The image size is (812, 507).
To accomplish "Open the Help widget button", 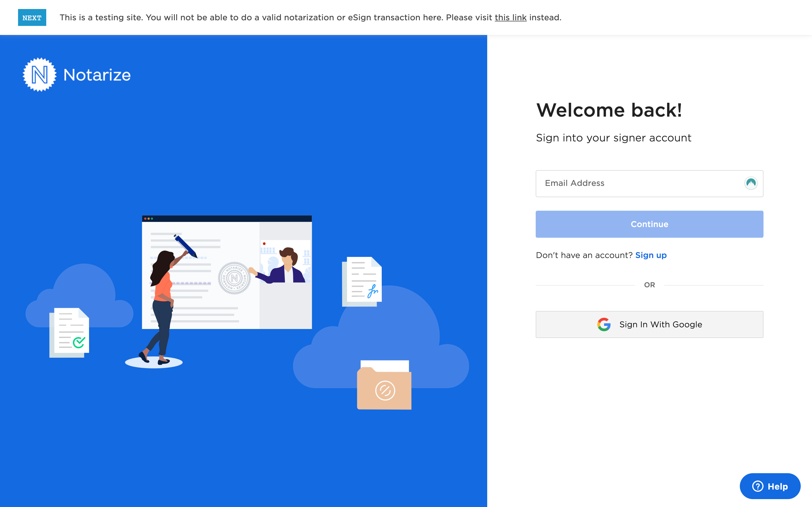I will click(x=770, y=486).
